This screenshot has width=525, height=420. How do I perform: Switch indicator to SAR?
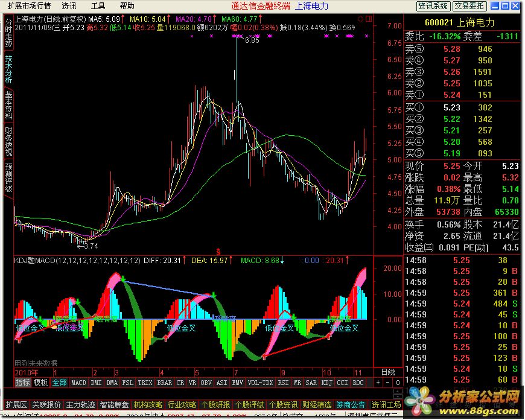pyautogui.click(x=311, y=383)
